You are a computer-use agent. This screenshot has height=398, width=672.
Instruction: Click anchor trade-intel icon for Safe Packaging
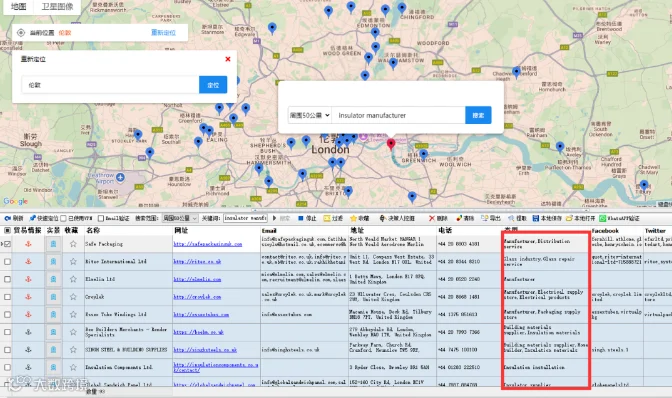[x=28, y=244]
